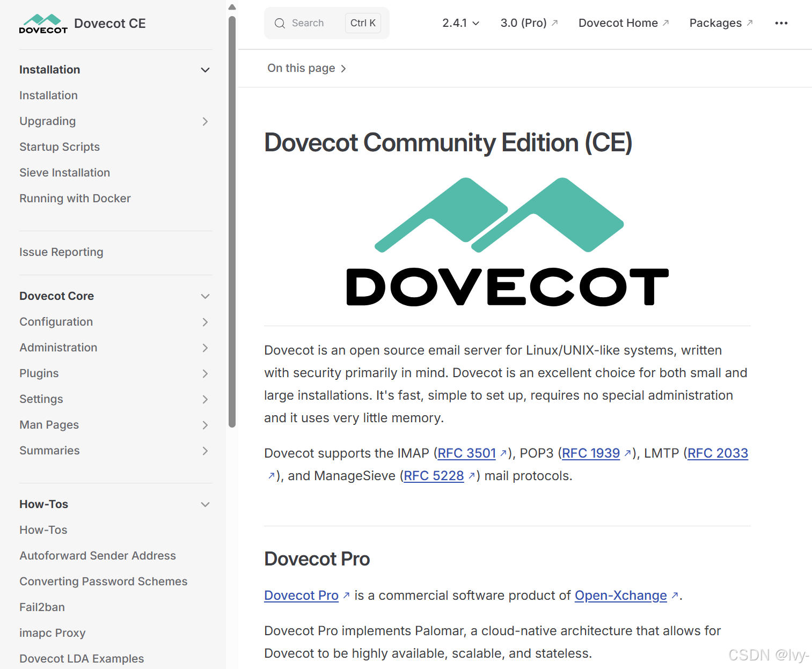The image size is (812, 669).
Task: Follow the Open-Xchange hyperlink
Action: 621,596
